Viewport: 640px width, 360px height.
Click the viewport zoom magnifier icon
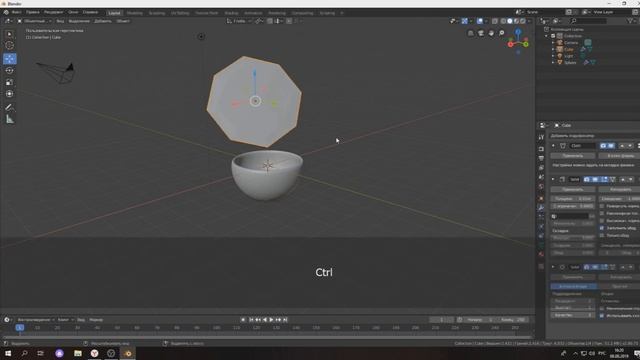coord(502,33)
